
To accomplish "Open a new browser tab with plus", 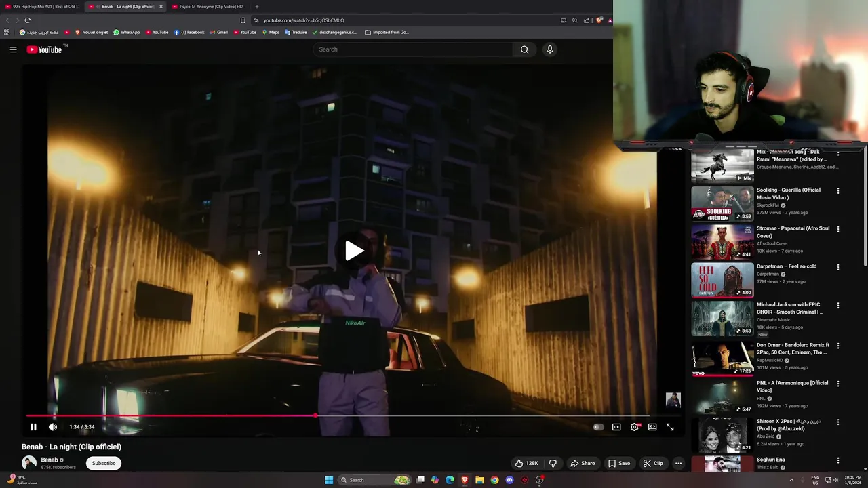I will coord(257,7).
